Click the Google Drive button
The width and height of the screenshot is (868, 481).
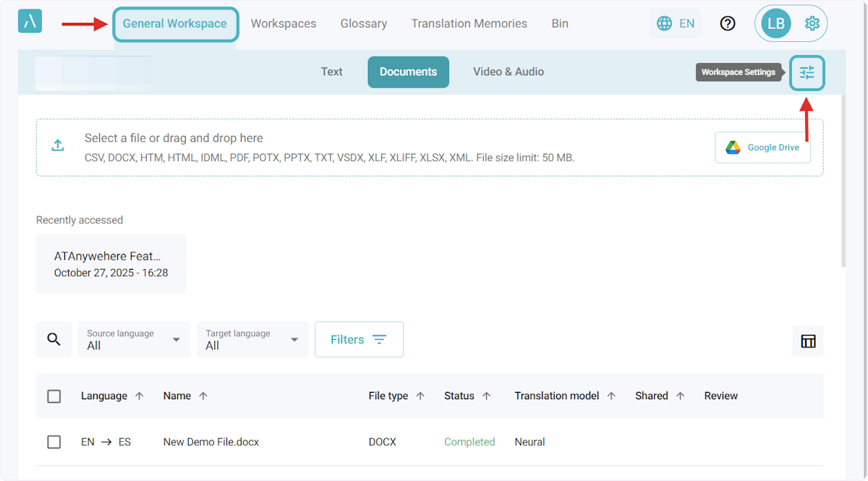tap(762, 148)
